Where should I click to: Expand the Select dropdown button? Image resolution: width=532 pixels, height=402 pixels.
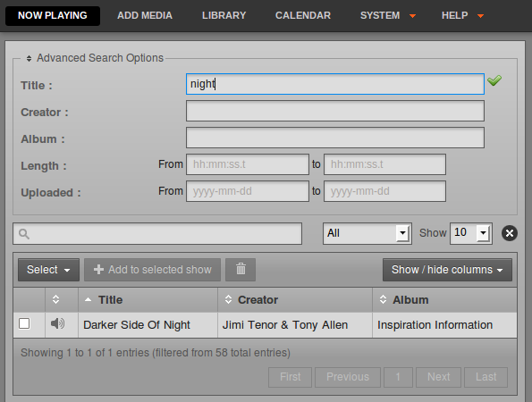pyautogui.click(x=48, y=270)
